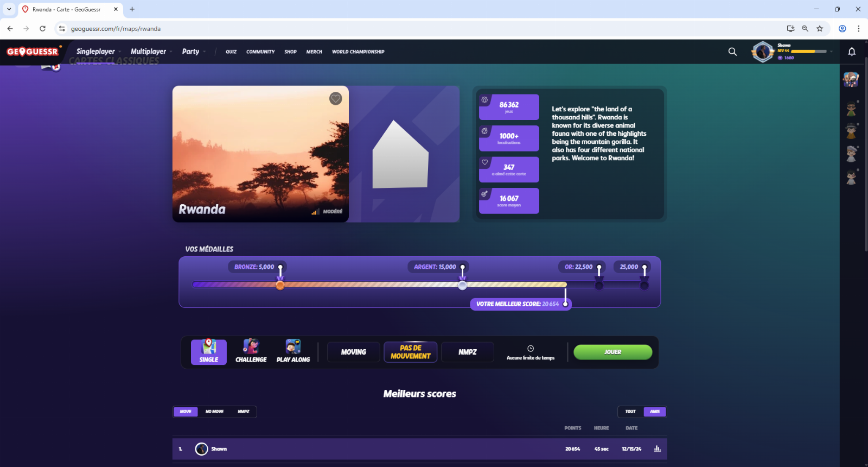Toggle leaderboard to Tout
The image size is (868, 467).
630,412
